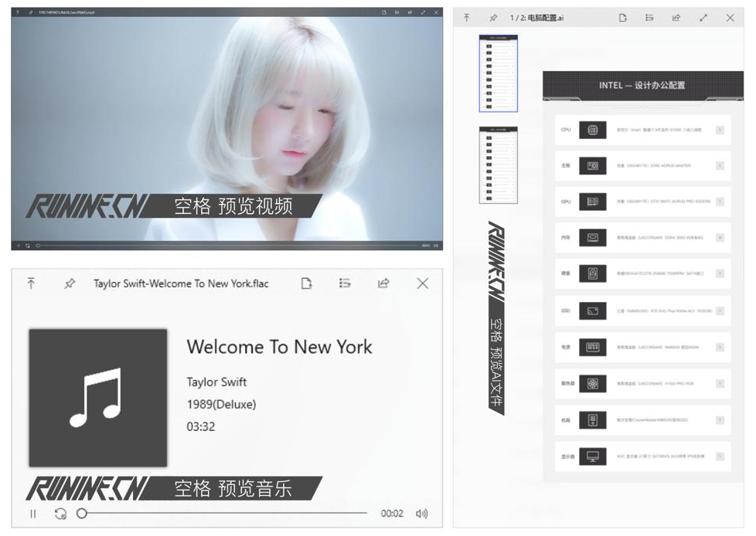The image size is (756, 536).
Task: Pause the music playback
Action: point(32,513)
